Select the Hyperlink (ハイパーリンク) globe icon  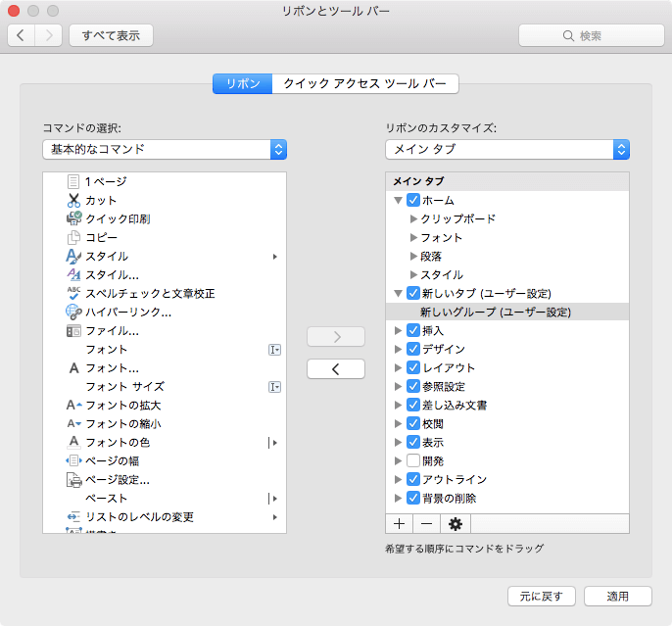73,312
